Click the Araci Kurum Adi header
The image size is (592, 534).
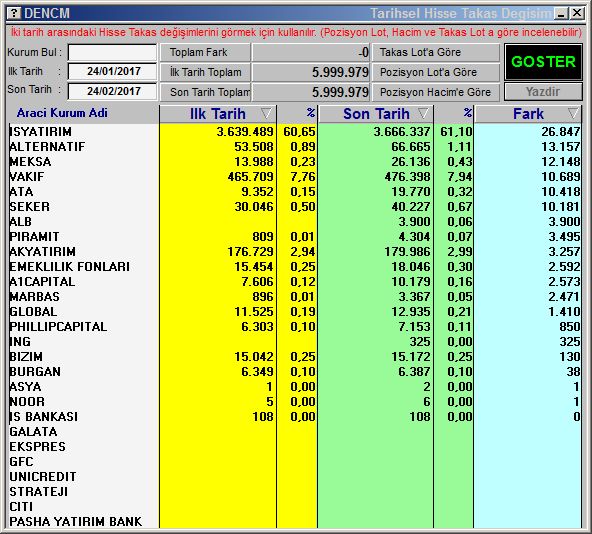click(x=62, y=113)
